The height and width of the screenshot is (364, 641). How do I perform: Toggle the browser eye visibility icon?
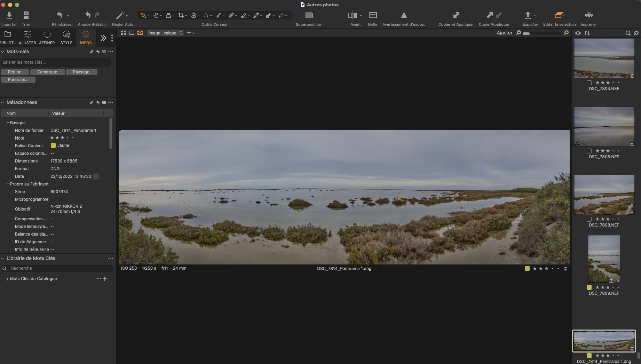578,33
